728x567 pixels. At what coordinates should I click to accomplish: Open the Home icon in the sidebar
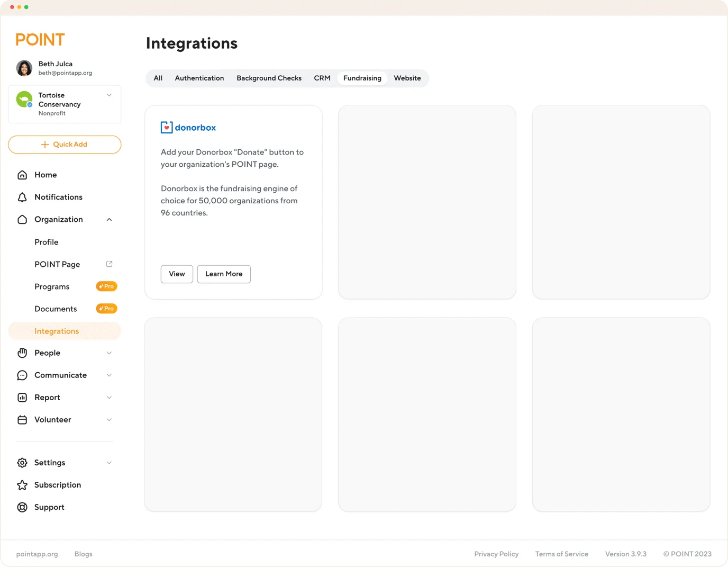tap(22, 175)
